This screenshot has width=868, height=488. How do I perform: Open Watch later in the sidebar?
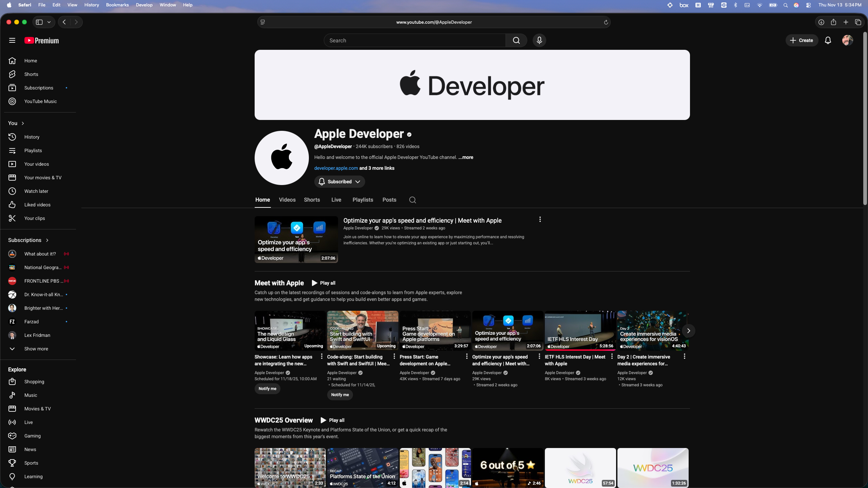click(36, 191)
